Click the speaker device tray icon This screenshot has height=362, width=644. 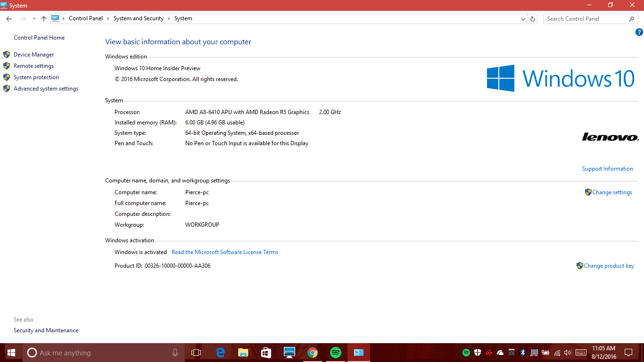pos(512,353)
